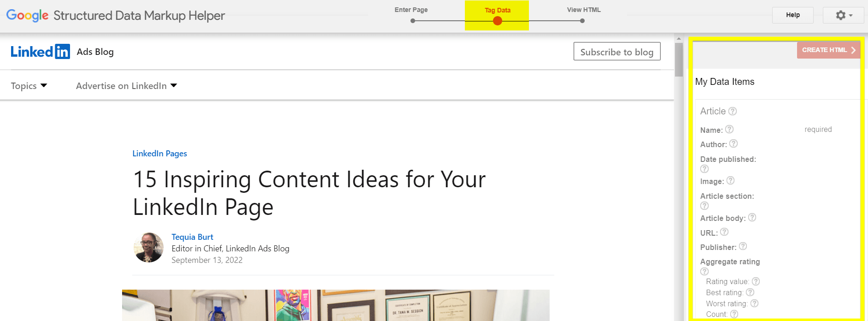
Task: Open the Topics dropdown
Action: 29,85
